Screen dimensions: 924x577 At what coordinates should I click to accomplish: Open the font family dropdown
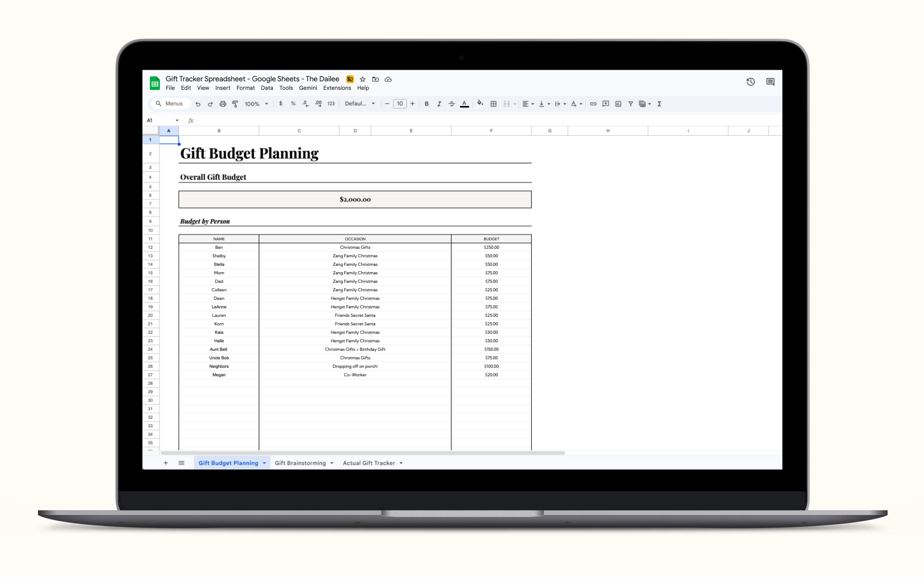[360, 104]
